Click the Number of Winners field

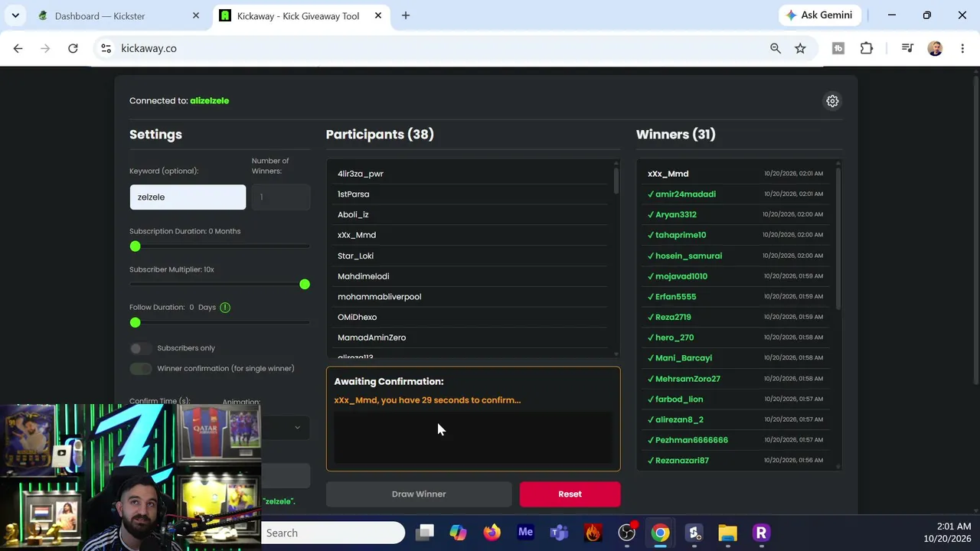pyautogui.click(x=281, y=197)
